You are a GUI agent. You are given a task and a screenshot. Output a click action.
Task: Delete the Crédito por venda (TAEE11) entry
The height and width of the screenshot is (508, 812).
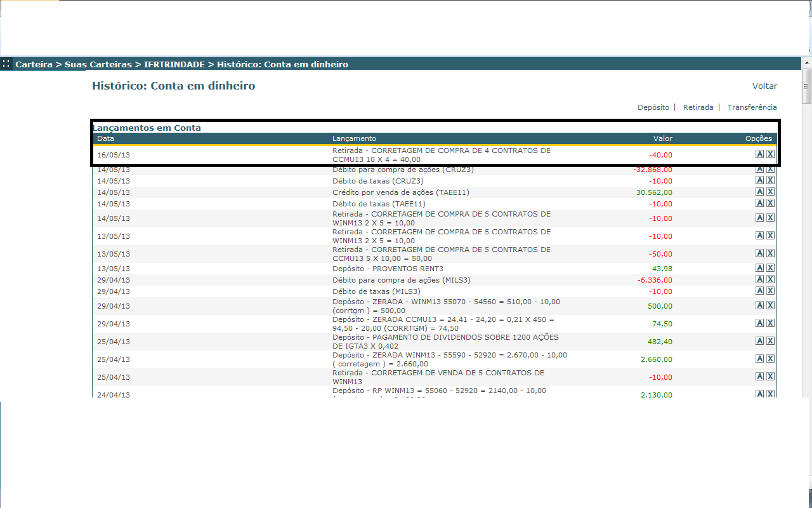pyautogui.click(x=770, y=192)
